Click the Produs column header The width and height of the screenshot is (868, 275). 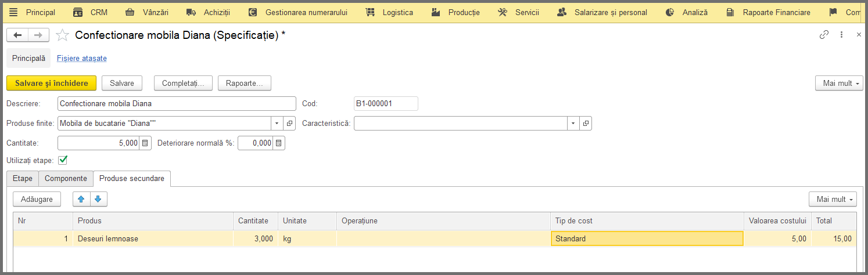coord(153,221)
